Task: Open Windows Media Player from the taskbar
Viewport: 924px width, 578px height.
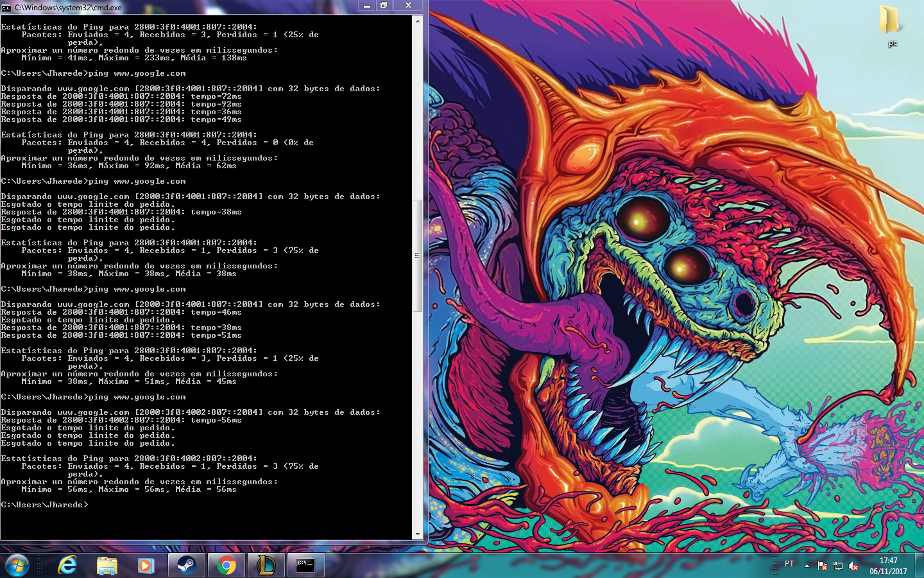Action: pos(146,565)
